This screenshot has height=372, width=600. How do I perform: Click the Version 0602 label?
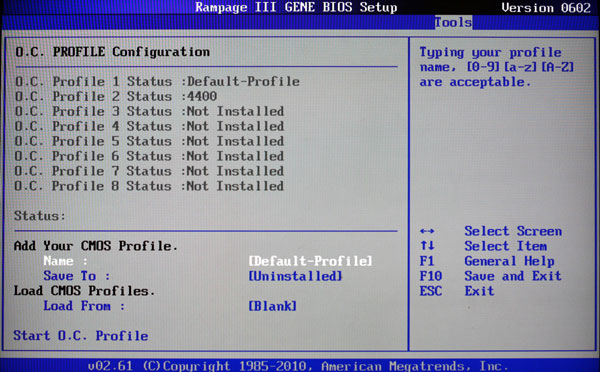[546, 8]
